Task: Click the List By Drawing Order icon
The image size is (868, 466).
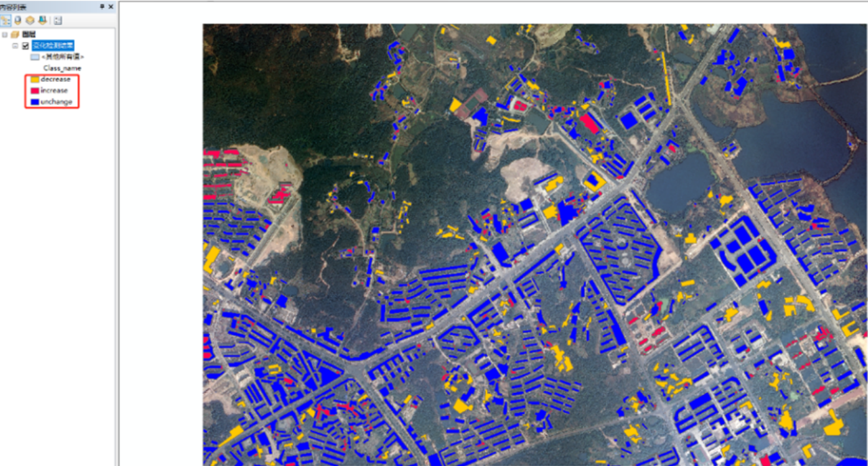Action: pos(5,20)
